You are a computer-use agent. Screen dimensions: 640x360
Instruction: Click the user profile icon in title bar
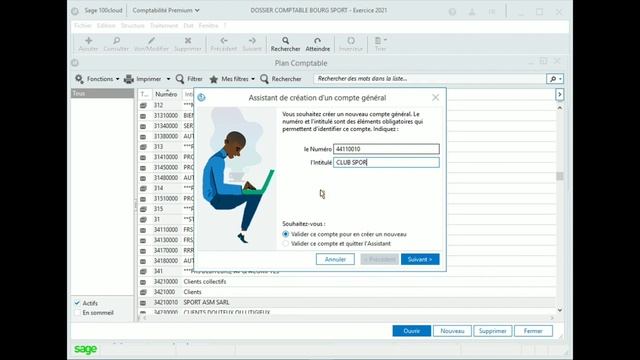tap(472, 11)
